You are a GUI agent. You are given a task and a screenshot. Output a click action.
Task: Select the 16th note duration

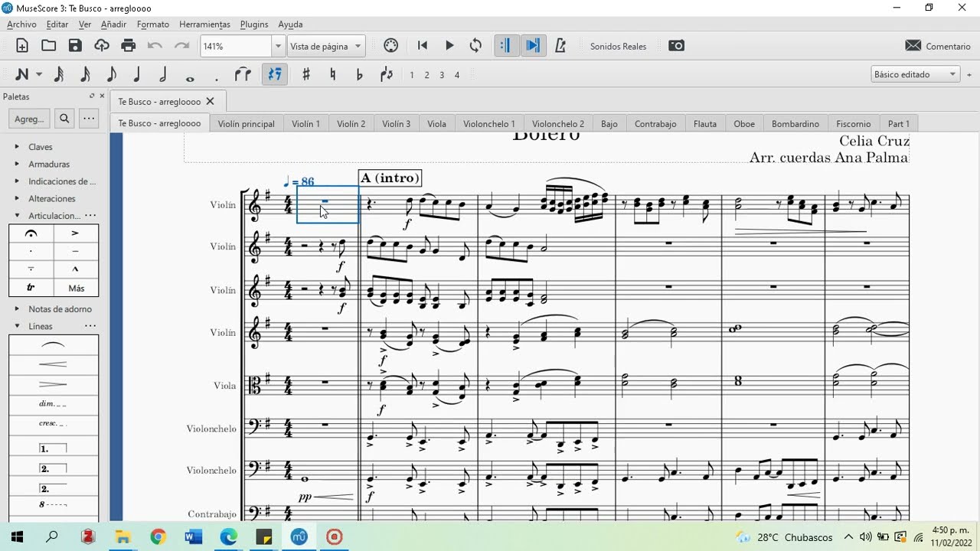pos(85,74)
